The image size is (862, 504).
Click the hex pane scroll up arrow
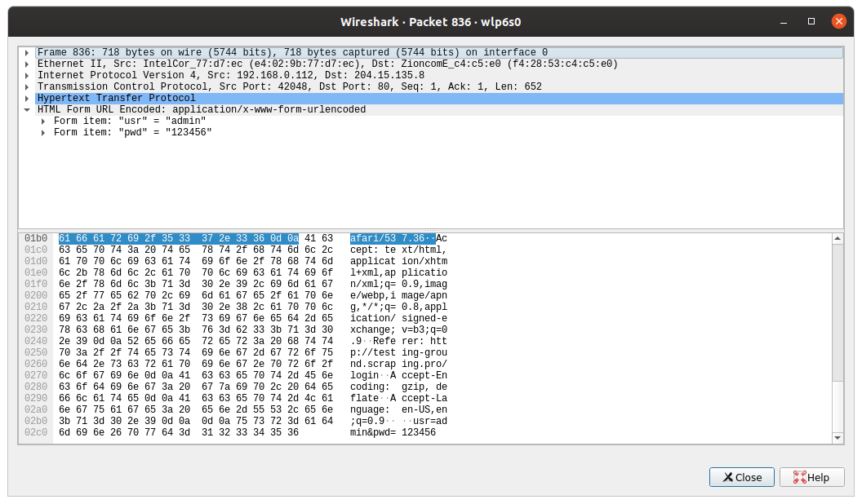[x=838, y=238]
